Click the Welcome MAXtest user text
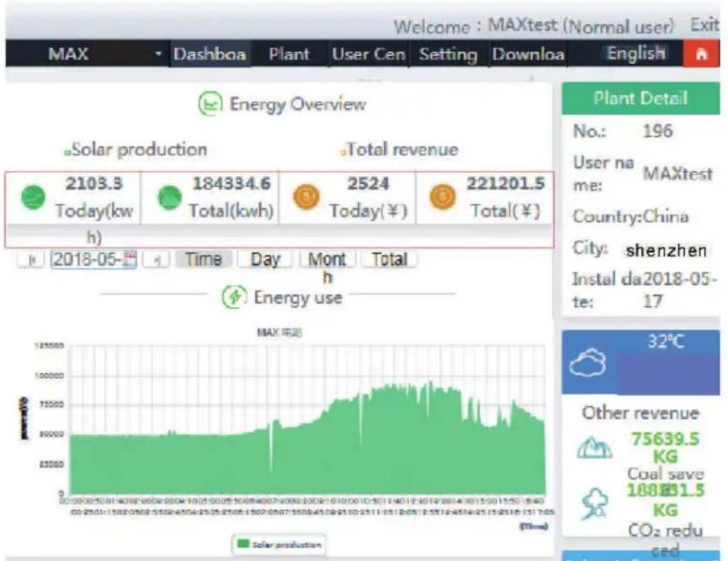728x561 pixels. coord(534,26)
